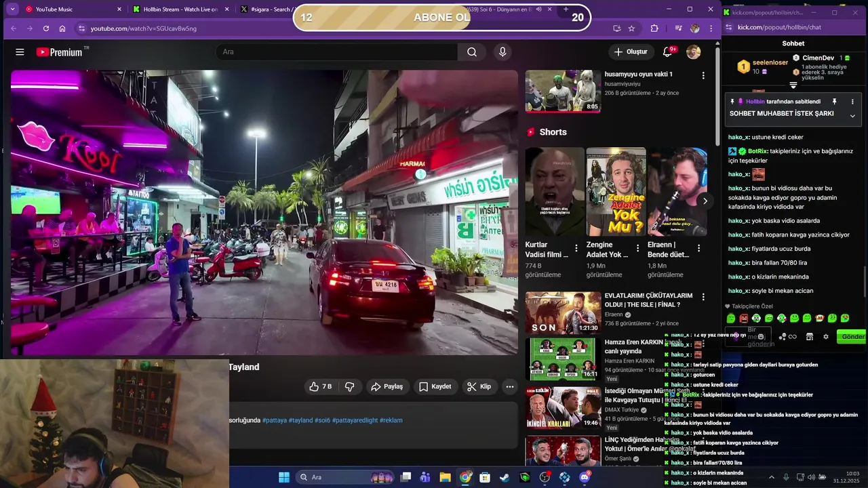Open #pattayaredlight hashtag link
Image resolution: width=868 pixels, height=488 pixels.
pos(355,420)
